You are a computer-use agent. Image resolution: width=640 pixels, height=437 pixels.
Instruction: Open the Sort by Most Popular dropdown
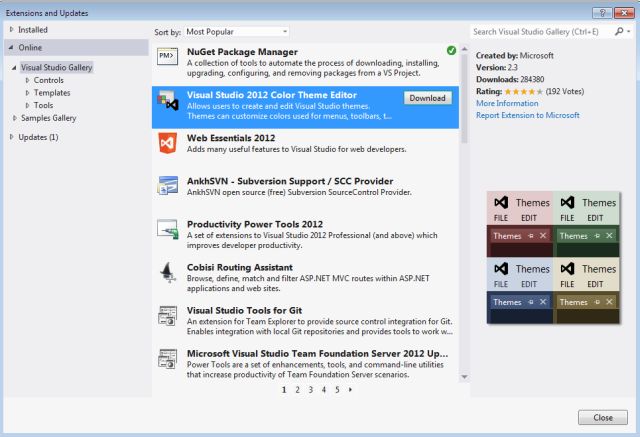(237, 32)
